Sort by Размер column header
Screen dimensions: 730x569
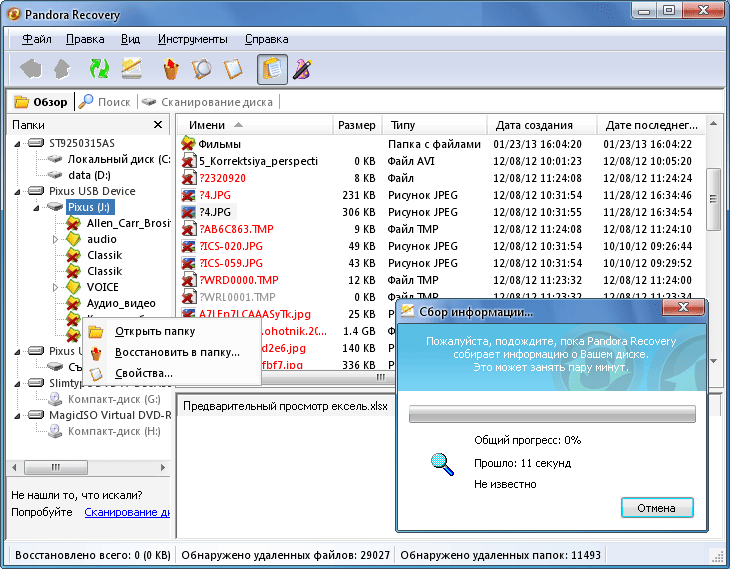click(x=357, y=125)
